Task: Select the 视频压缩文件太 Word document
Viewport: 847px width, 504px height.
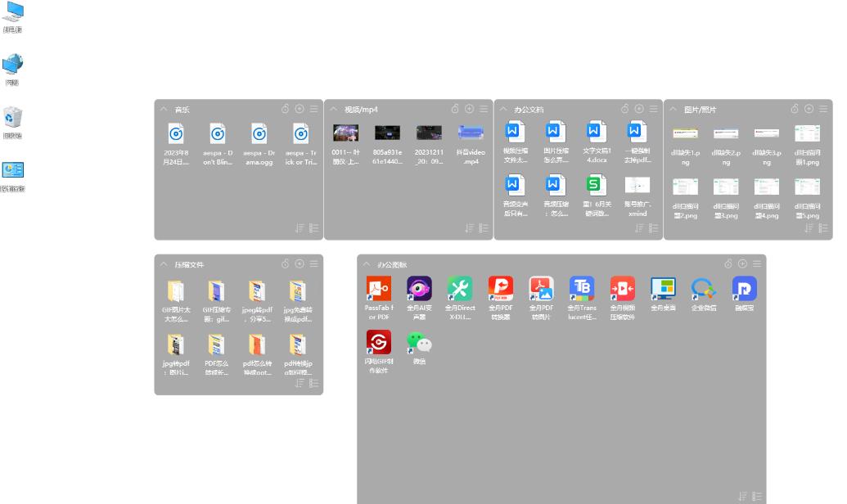Action: [x=516, y=132]
